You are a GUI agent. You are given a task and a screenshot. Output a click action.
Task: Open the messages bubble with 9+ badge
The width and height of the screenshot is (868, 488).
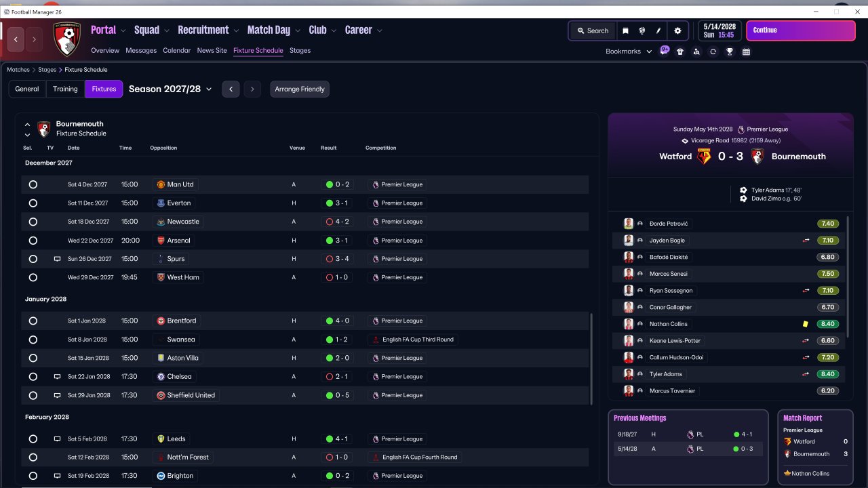point(665,51)
